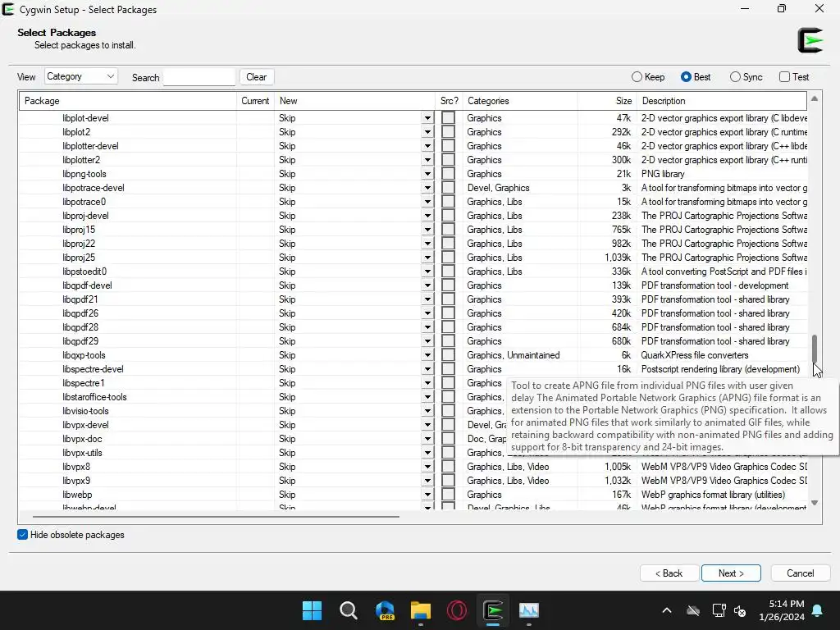Enable the Test checkbox
Image resolution: width=840 pixels, height=630 pixels.
pyautogui.click(x=784, y=77)
